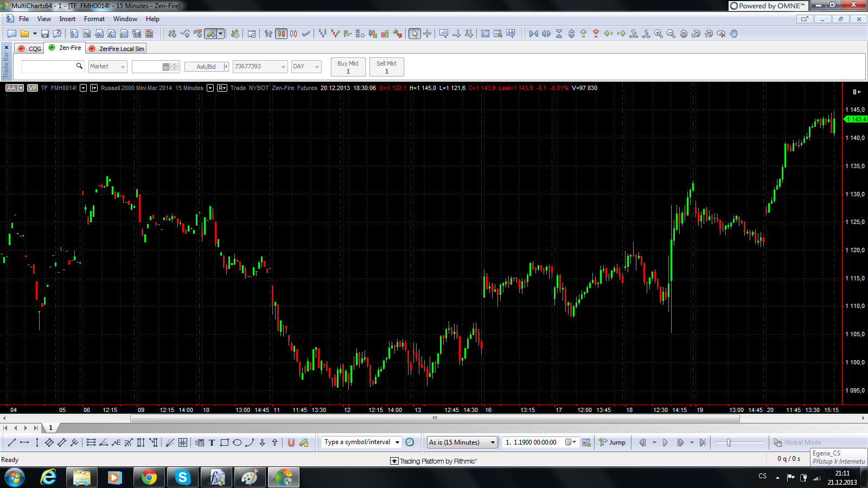
Task: Open the Format menu
Action: click(94, 19)
